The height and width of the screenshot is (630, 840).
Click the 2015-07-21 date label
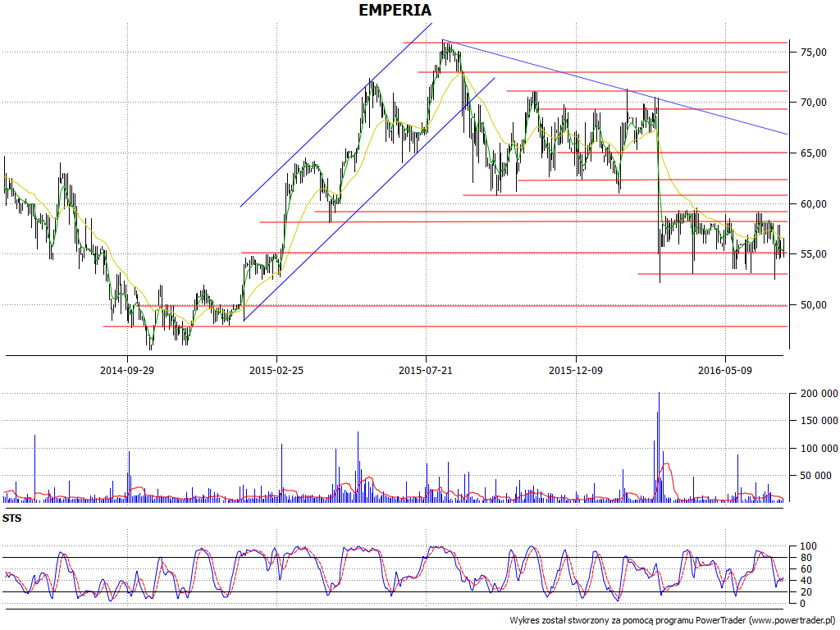pyautogui.click(x=426, y=370)
